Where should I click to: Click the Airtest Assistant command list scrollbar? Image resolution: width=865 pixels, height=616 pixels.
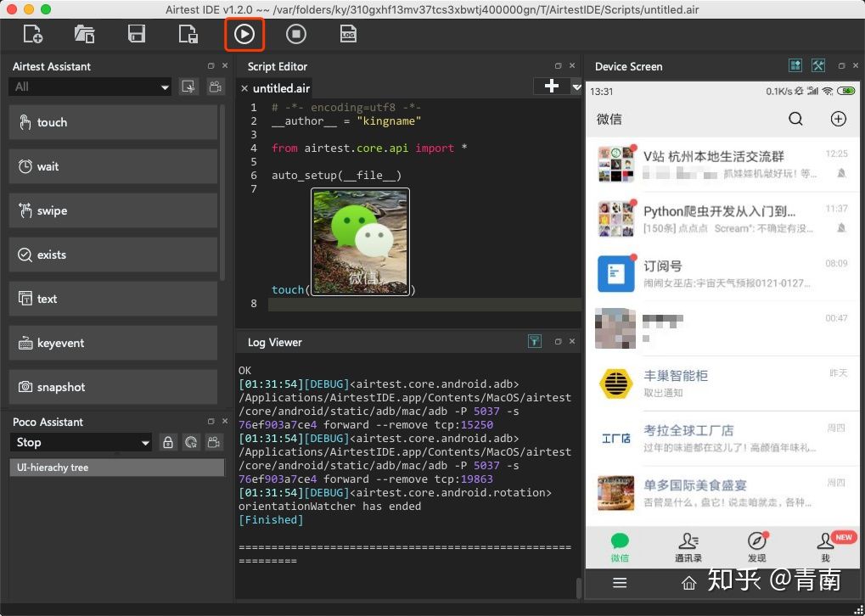point(222,193)
